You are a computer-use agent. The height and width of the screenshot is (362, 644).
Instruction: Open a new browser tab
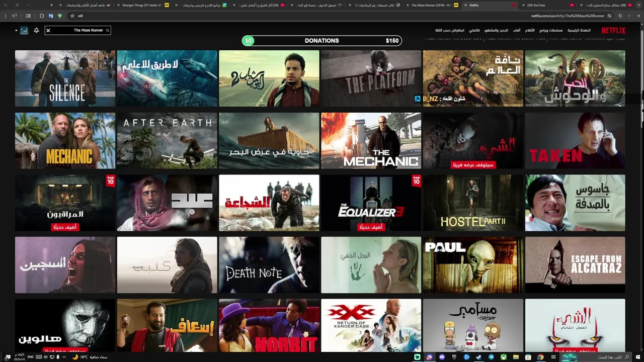[x=51, y=5]
